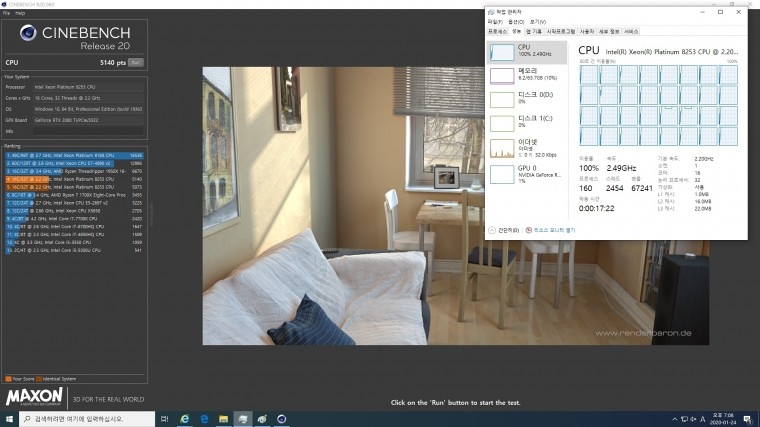Switch to Startup (시작프로그램) tab
This screenshot has height=427, width=760.
click(x=561, y=32)
